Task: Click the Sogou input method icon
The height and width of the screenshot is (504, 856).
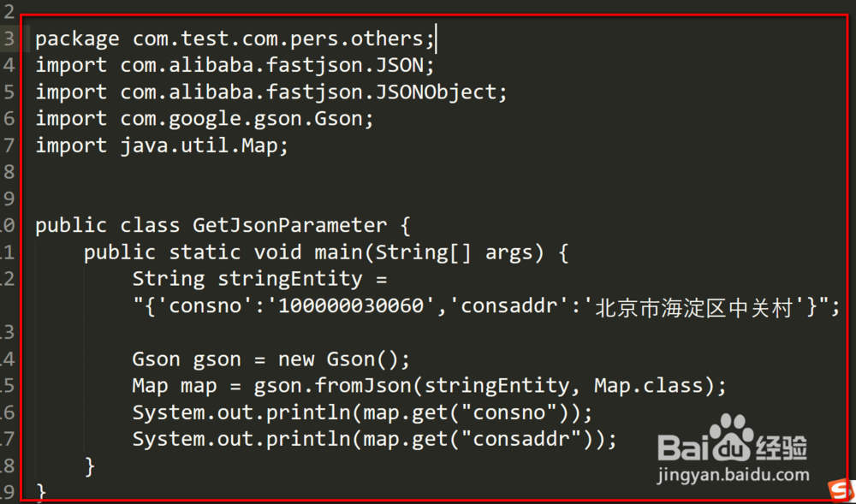Action: click(841, 490)
